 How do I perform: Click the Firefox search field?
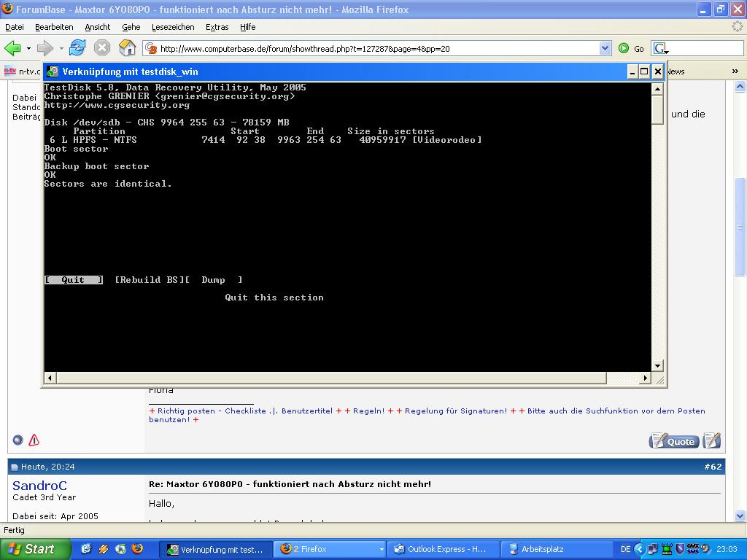click(706, 49)
